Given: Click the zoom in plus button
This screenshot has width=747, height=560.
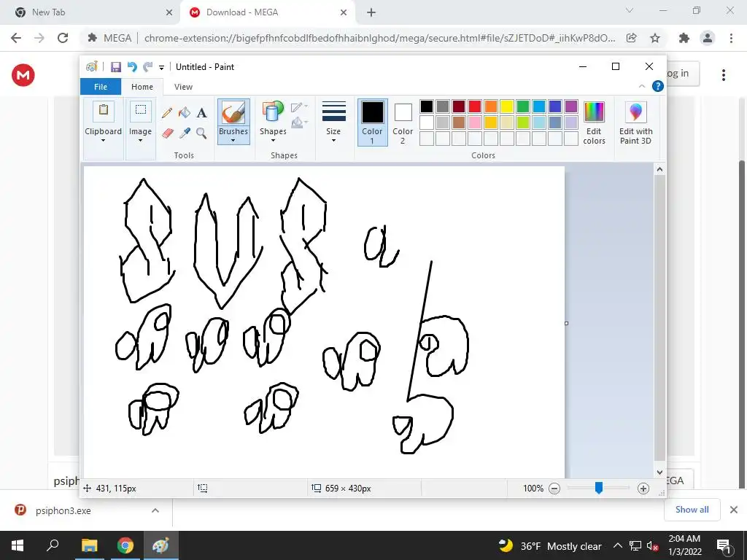Looking at the screenshot, I should click(643, 488).
